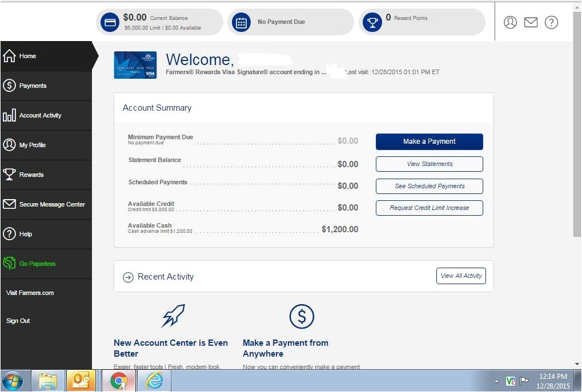Open Outlook from the taskbar
The image size is (582, 392).
tap(81, 381)
